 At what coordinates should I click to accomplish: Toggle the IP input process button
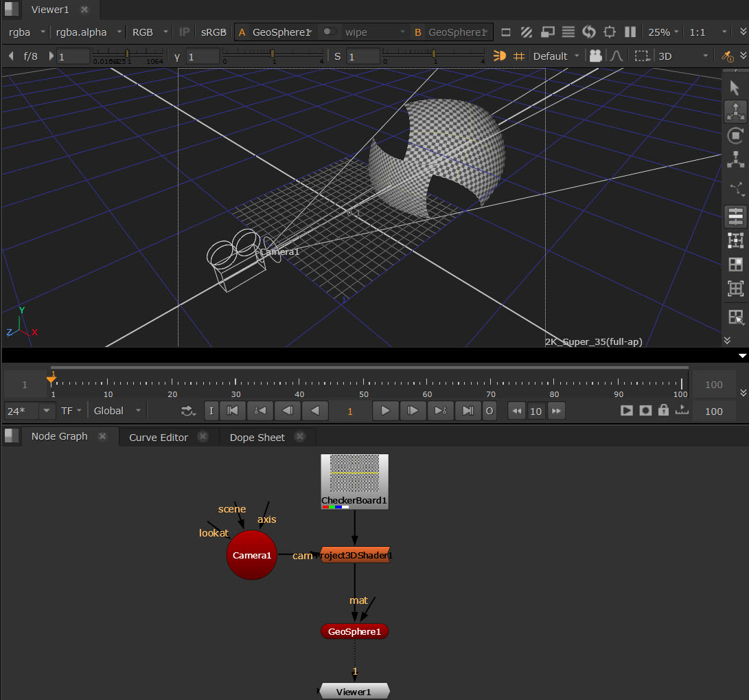tap(184, 32)
